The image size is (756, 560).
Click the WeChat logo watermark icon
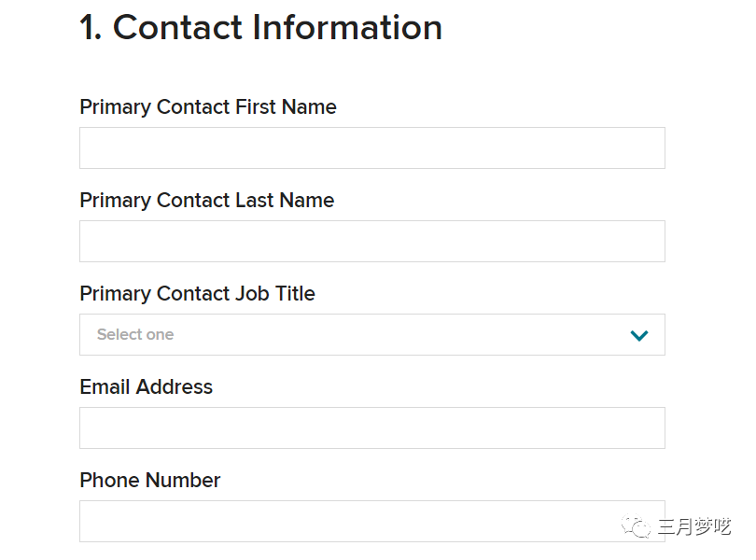637,527
